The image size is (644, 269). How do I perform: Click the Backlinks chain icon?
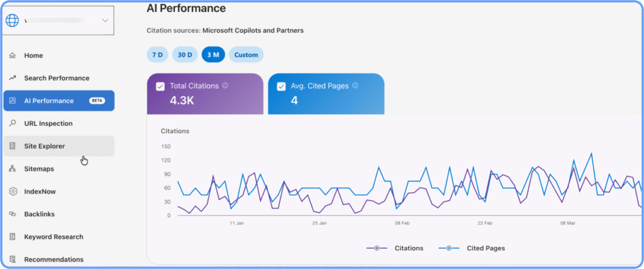tap(13, 214)
